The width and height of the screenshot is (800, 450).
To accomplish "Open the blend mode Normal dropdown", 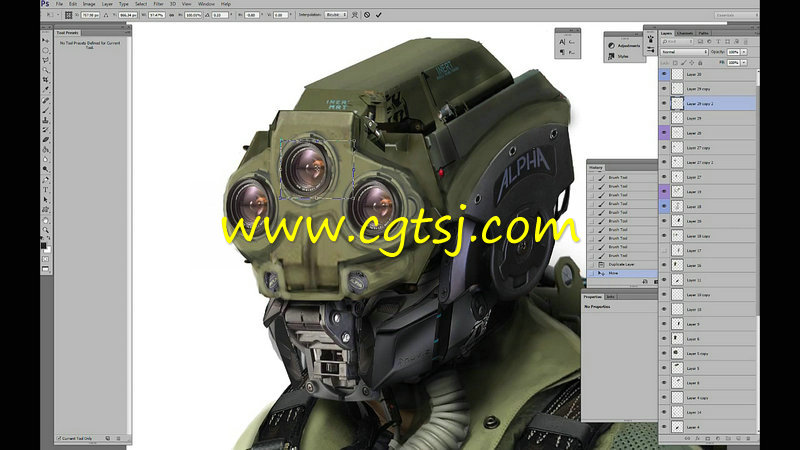I will [x=684, y=52].
